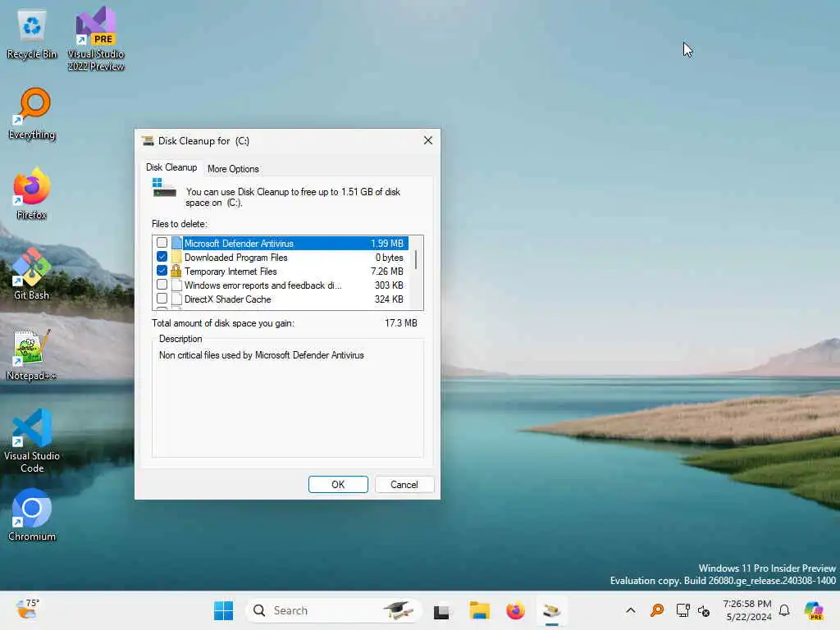Click the graduation cap search highlight icon
This screenshot has width=840, height=630.
point(399,610)
